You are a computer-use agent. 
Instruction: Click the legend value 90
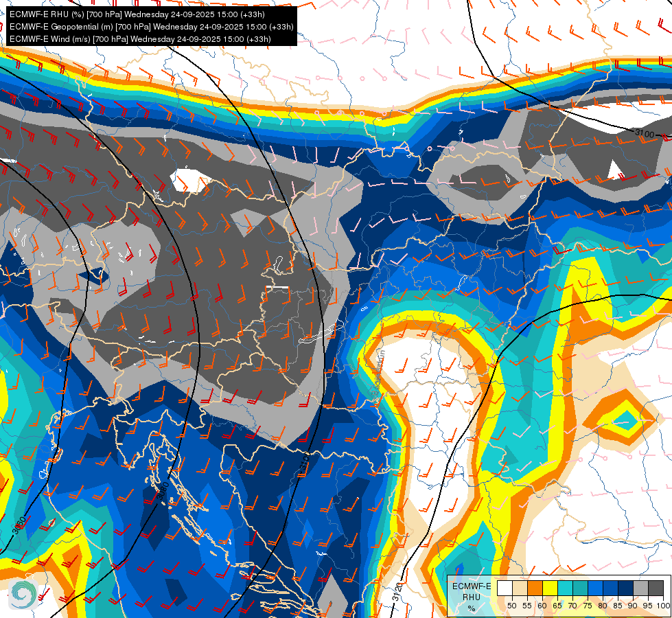point(633,606)
